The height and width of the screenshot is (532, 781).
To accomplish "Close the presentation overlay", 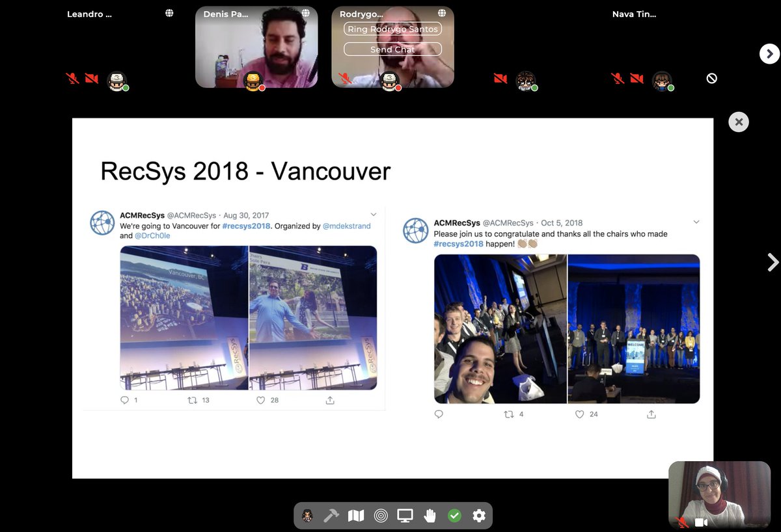I will pyautogui.click(x=739, y=122).
